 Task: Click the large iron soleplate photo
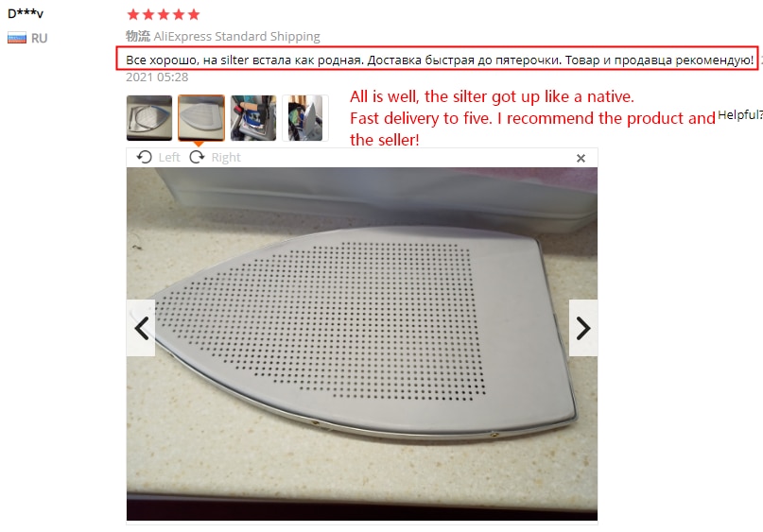pos(362,344)
